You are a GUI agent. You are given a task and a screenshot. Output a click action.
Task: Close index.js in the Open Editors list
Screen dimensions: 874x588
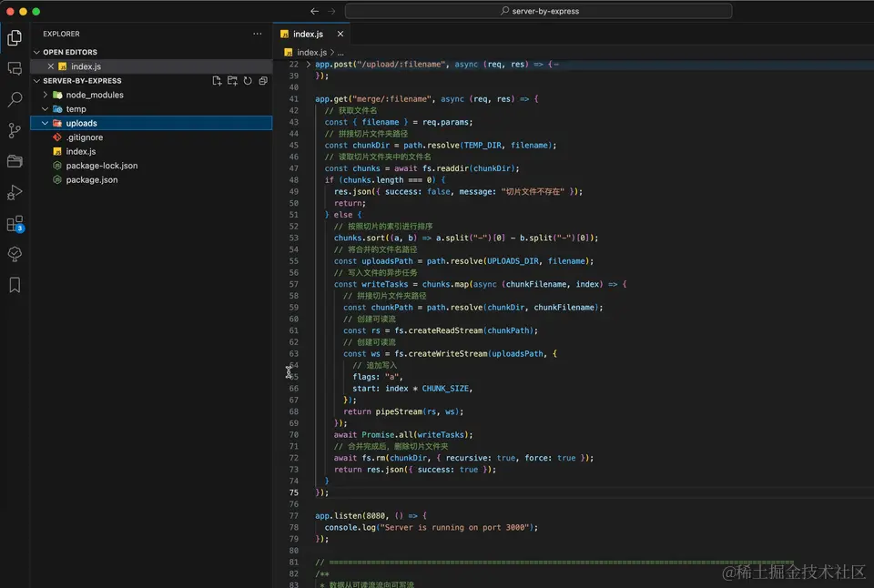point(51,66)
